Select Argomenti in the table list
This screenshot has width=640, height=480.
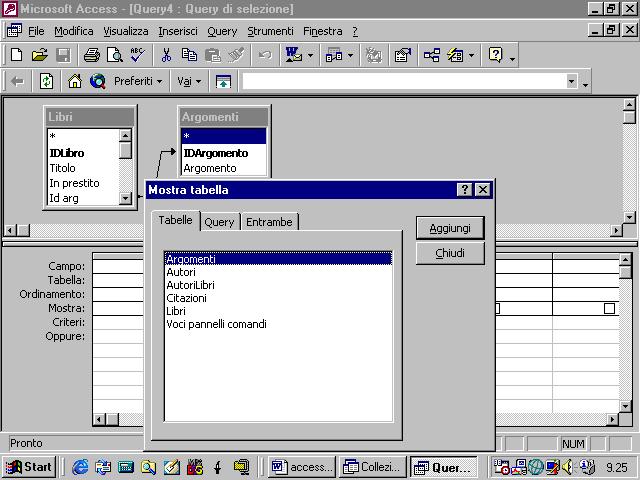[x=278, y=259]
